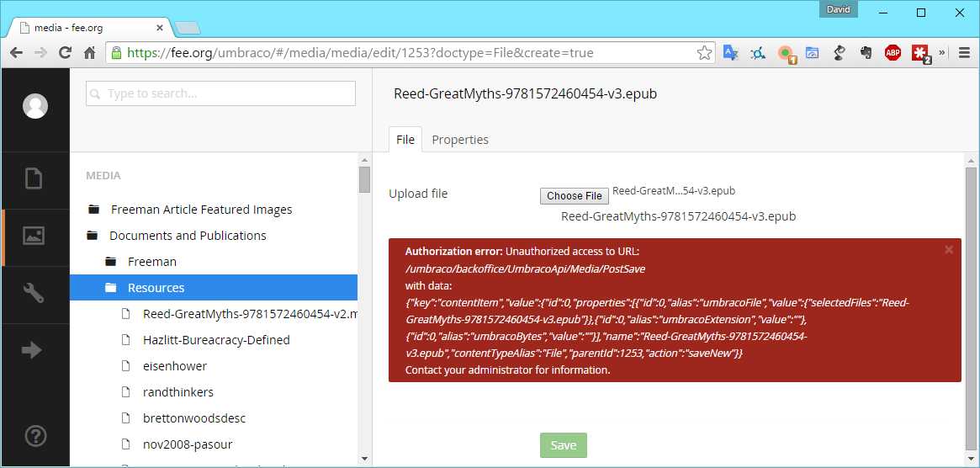The image size is (980, 468).
Task: Open Content section document icon
Action: point(34,178)
